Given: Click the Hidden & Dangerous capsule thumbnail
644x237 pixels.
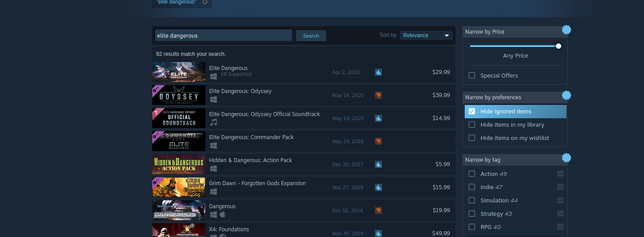Looking at the screenshot, I should pyautogui.click(x=179, y=164).
